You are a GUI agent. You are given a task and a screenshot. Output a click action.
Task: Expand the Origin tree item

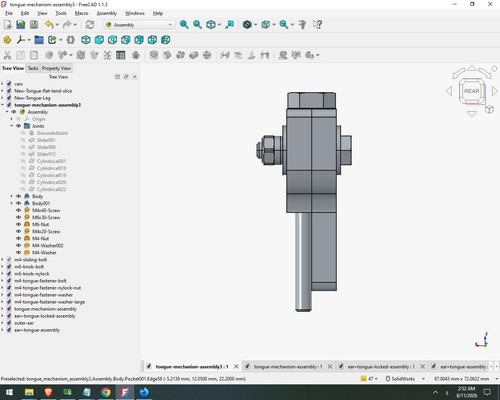tap(12, 119)
